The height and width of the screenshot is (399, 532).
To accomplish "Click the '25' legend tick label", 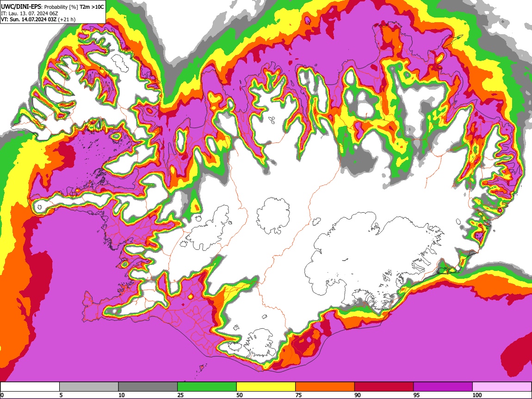I will coord(180,395).
